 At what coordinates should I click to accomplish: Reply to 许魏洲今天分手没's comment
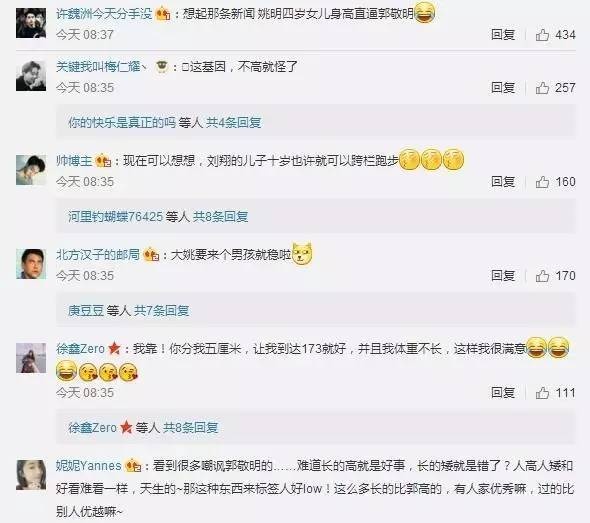[x=503, y=35]
